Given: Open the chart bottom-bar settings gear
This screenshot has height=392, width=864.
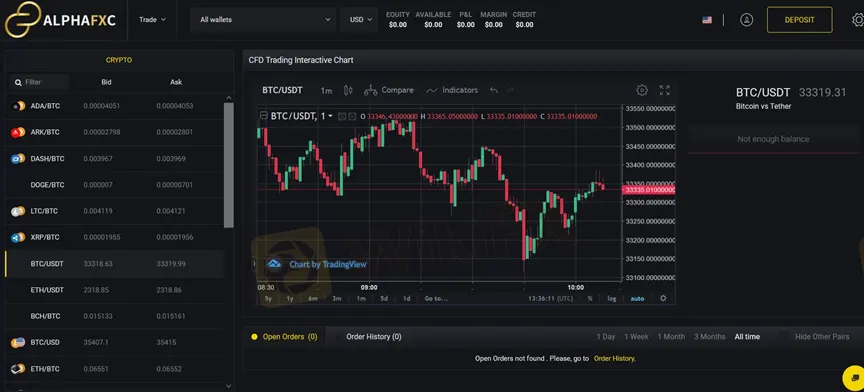Looking at the screenshot, I should click(663, 298).
